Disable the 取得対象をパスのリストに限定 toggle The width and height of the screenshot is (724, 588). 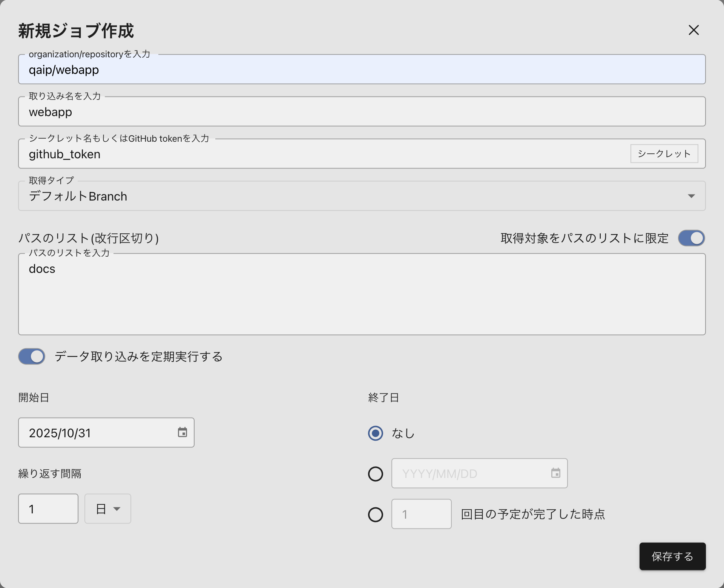click(x=691, y=238)
